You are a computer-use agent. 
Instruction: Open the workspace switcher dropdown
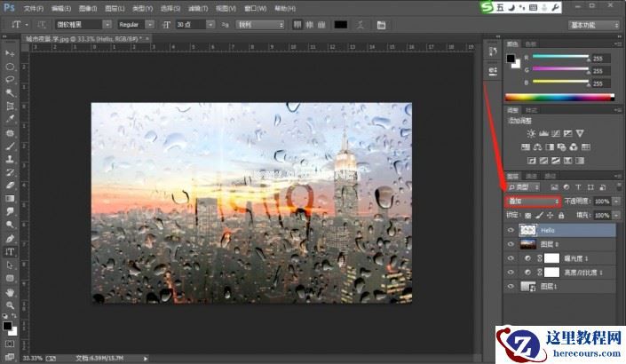pyautogui.click(x=594, y=25)
